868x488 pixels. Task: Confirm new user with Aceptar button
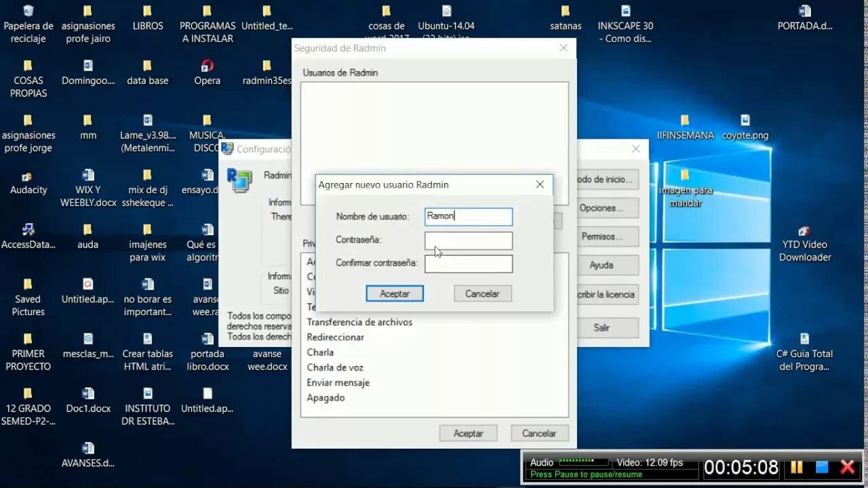click(x=395, y=293)
